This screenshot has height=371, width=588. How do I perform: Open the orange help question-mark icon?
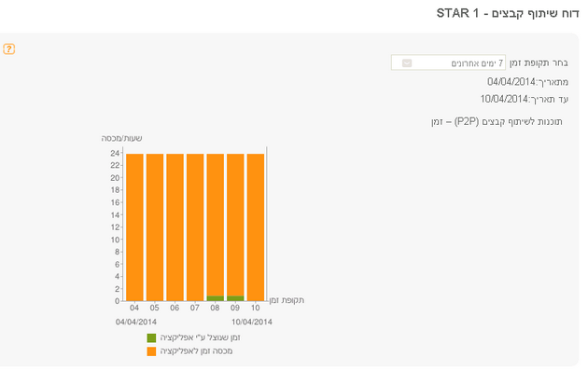[x=9, y=49]
